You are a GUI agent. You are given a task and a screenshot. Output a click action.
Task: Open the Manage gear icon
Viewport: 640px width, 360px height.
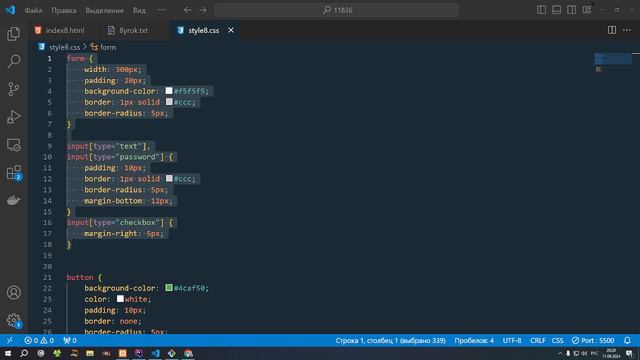[x=13, y=320]
